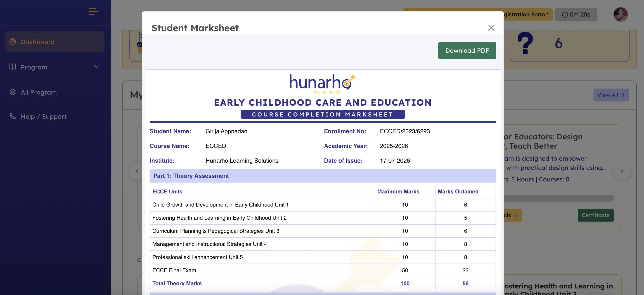
Task: Click the course progress bar
Action: 559,198
